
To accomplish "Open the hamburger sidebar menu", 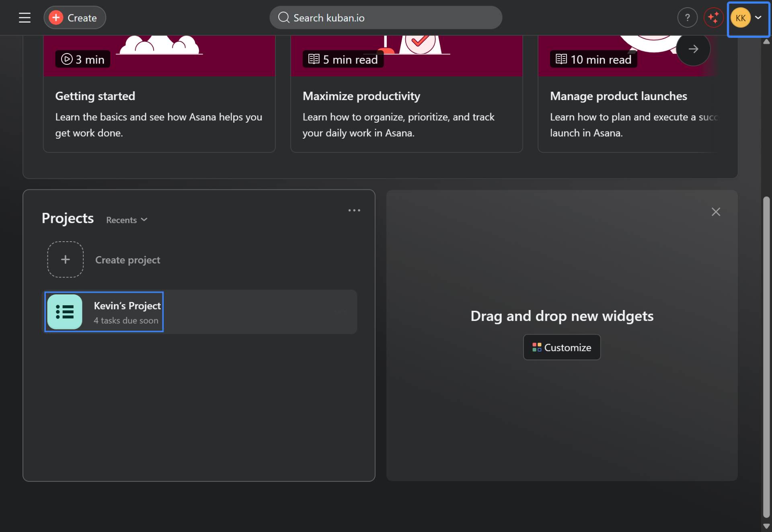I will (25, 18).
